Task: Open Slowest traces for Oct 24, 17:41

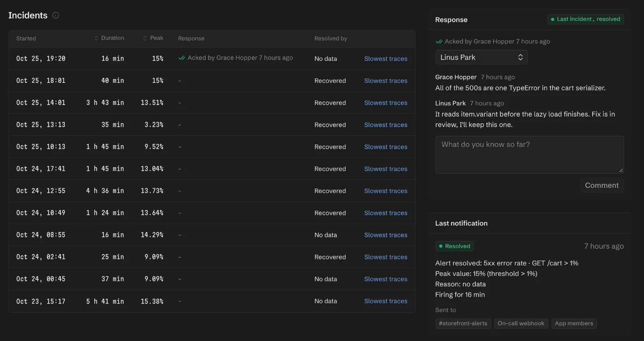Action: [386, 169]
